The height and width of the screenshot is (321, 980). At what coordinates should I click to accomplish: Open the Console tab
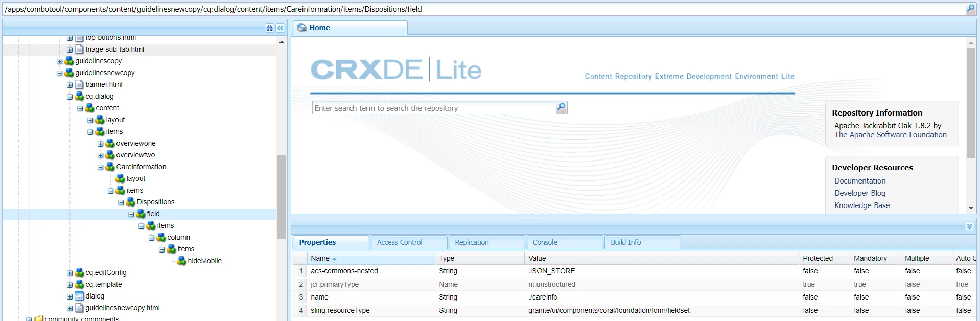tap(565, 242)
